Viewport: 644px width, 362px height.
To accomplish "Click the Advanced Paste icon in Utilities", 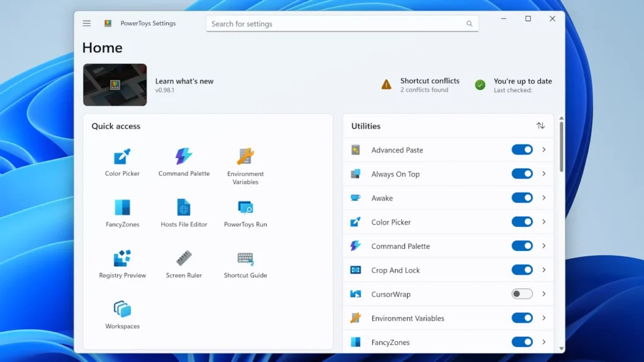I will (x=356, y=150).
